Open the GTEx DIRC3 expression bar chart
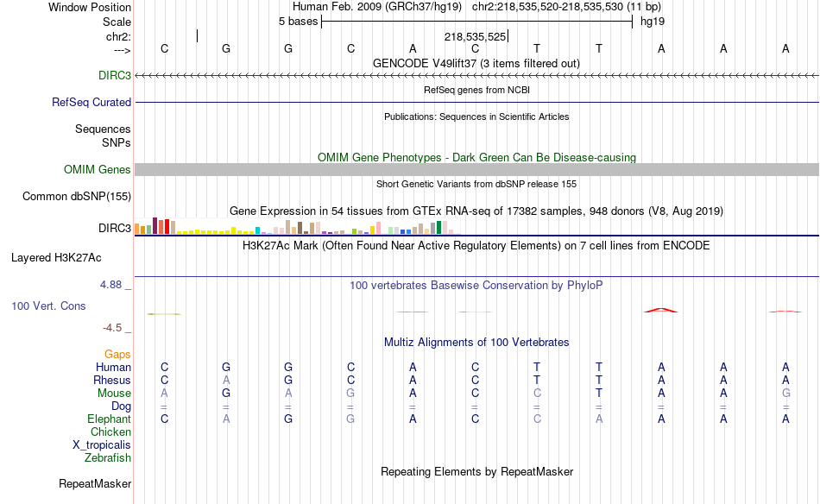Image resolution: width=820 pixels, height=504 pixels. (x=298, y=227)
